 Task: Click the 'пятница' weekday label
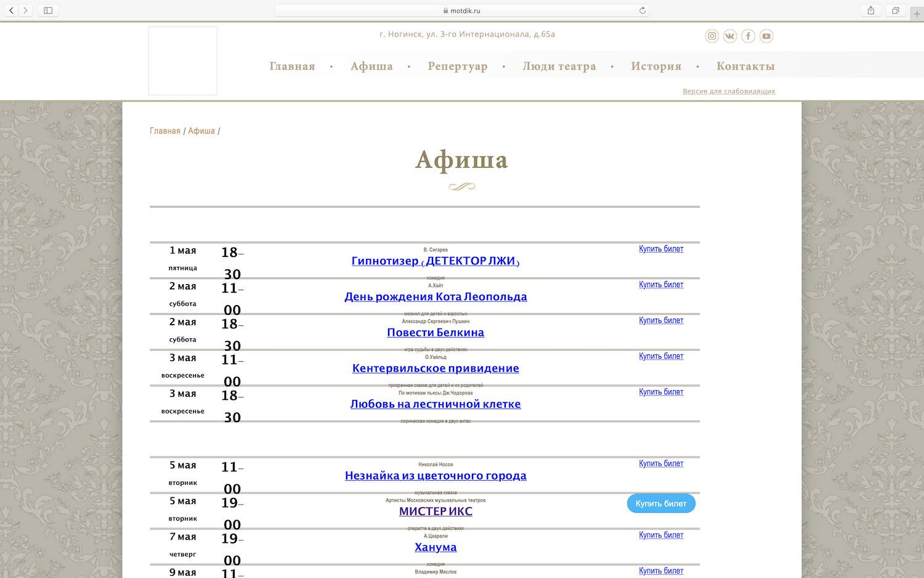pyautogui.click(x=183, y=268)
